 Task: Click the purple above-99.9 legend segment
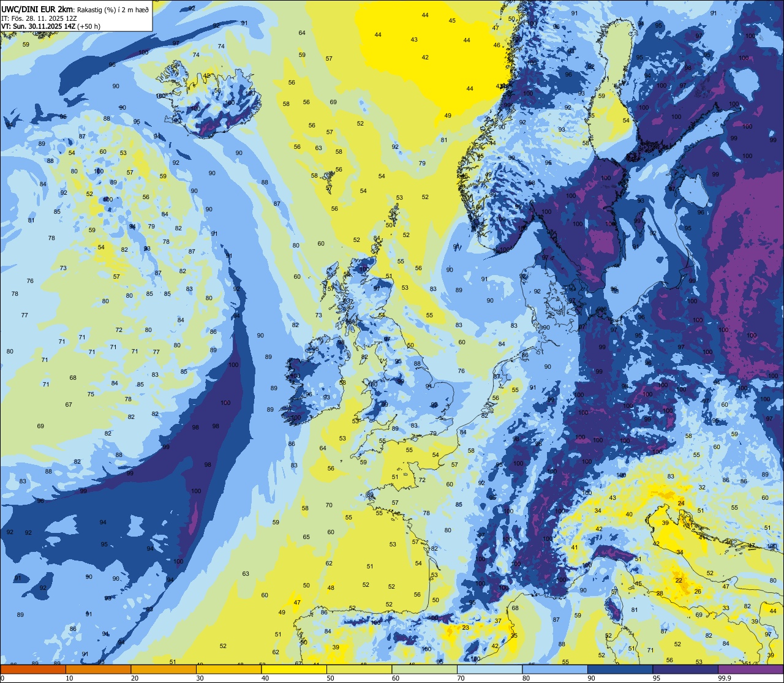click(750, 670)
